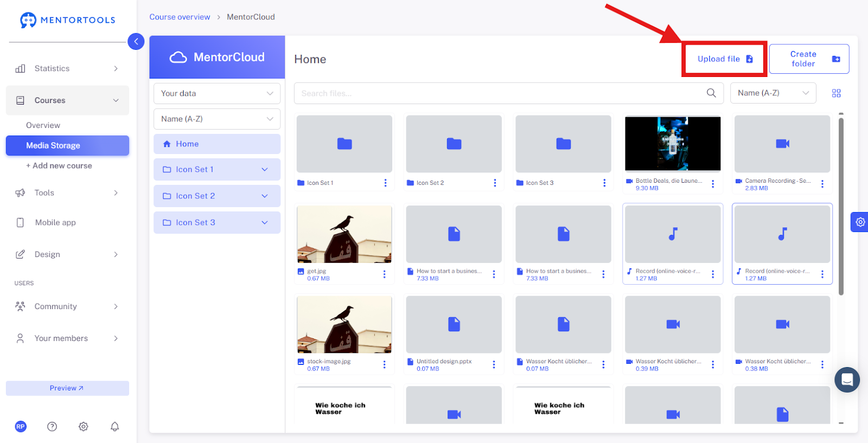Open the help question mark icon

(x=52, y=427)
